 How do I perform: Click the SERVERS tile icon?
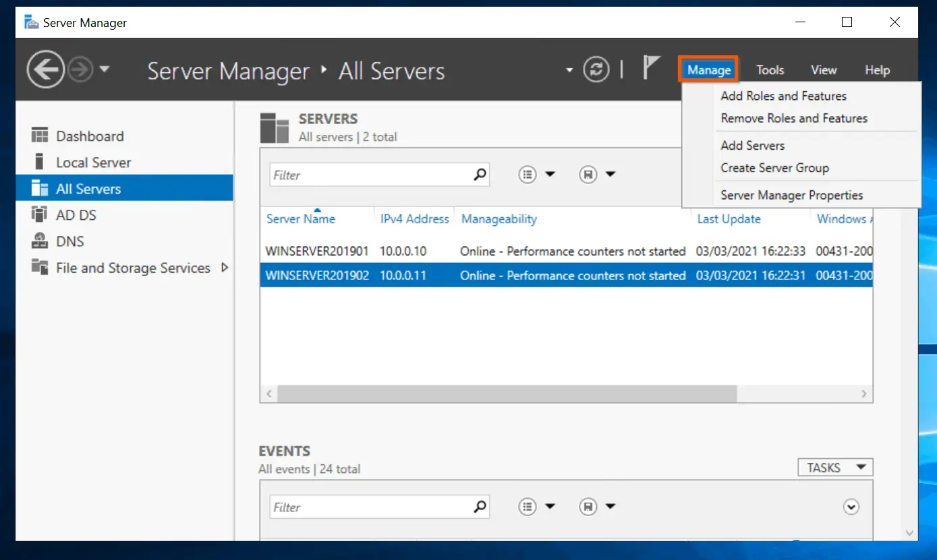275,128
